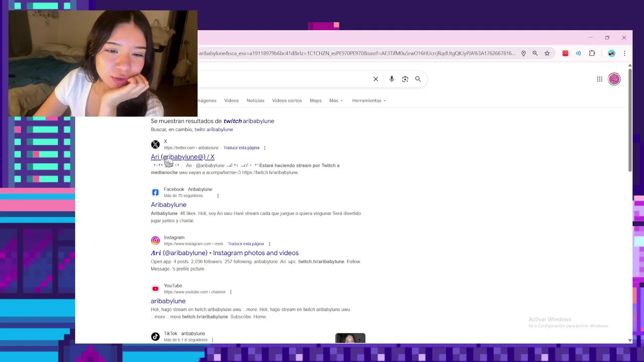Click the scrollbar down arrow
644x362 pixels.
pos(630,340)
